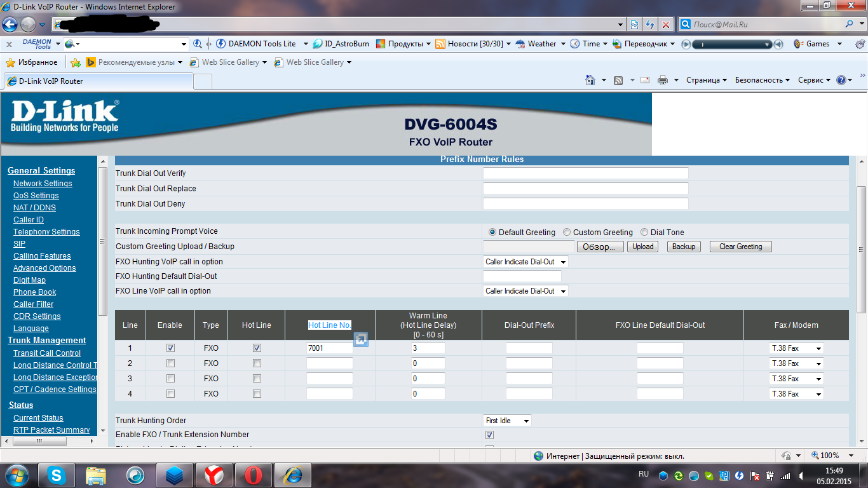Open the Windows Start menu
Screen dimensions: 868x488
(17, 475)
